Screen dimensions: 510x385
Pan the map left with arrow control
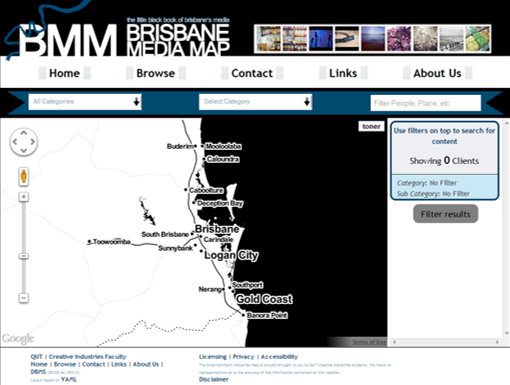pyautogui.click(x=15, y=142)
